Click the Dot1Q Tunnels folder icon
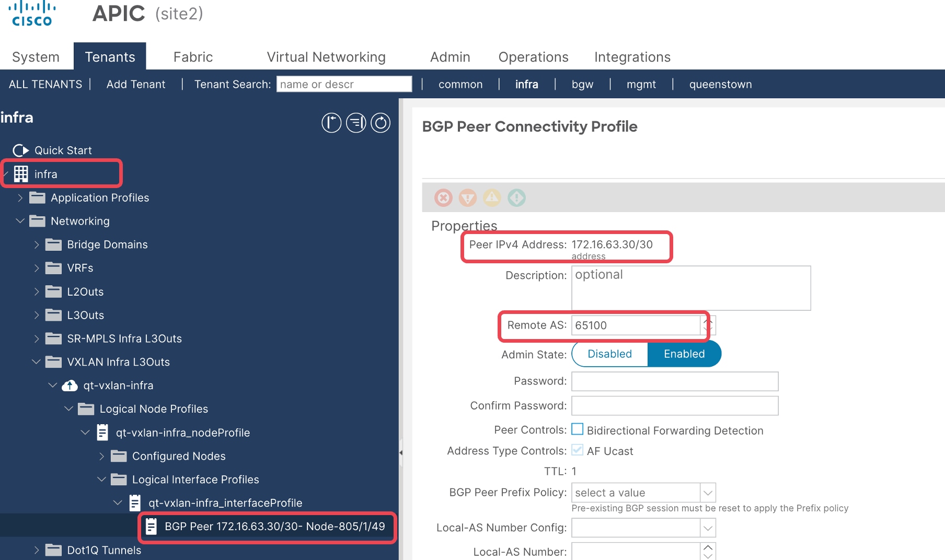This screenshot has height=560, width=945. coord(53,550)
